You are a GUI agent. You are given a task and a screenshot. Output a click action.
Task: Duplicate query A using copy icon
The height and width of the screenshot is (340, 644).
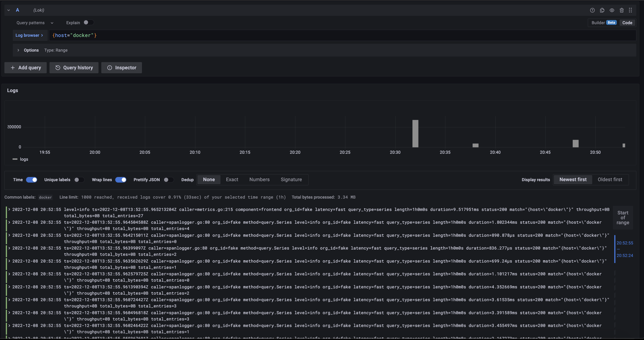602,10
